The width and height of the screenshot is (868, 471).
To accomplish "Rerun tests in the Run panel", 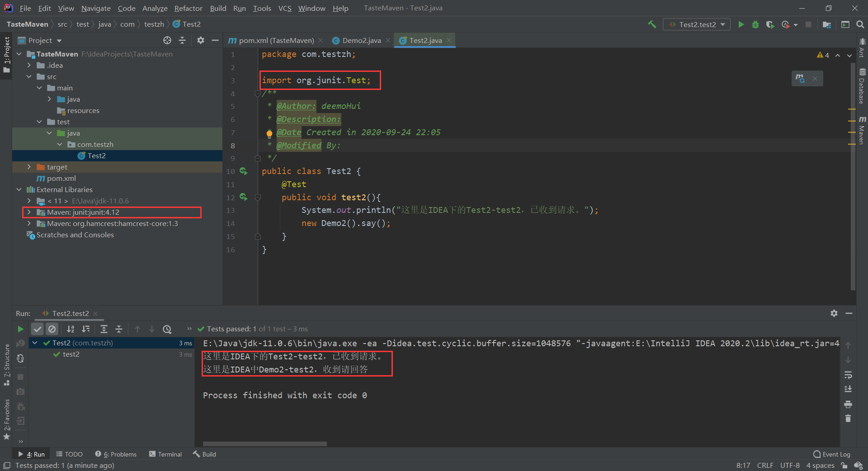I will tap(20, 329).
